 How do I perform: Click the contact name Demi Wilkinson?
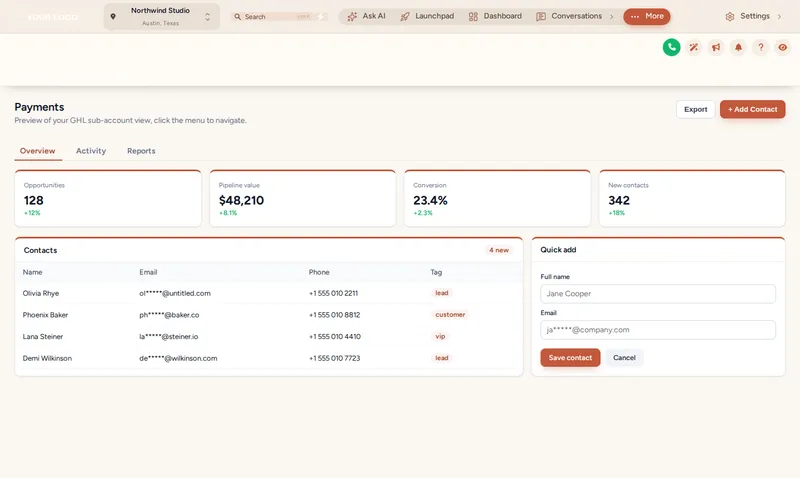tap(47, 358)
